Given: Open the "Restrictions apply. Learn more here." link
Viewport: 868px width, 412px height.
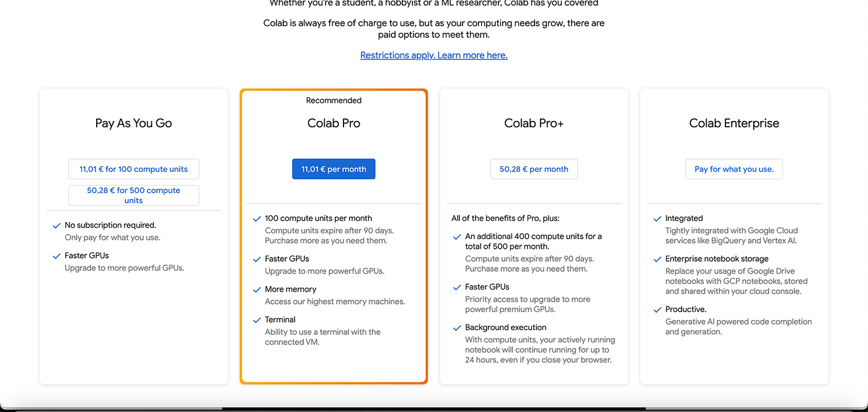Looking at the screenshot, I should click(x=433, y=55).
